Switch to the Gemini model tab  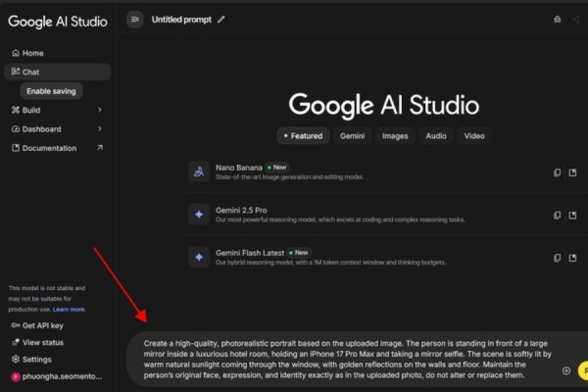pyautogui.click(x=351, y=136)
